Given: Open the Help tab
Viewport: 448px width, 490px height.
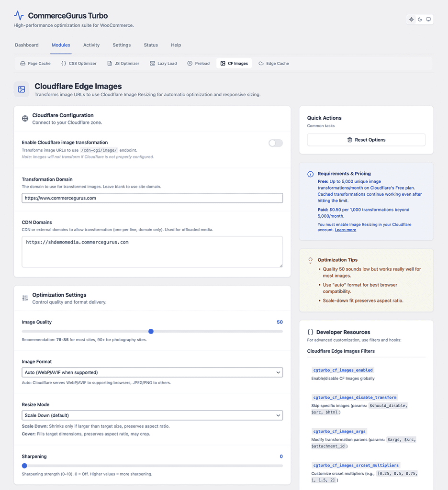Looking at the screenshot, I should coord(176,45).
